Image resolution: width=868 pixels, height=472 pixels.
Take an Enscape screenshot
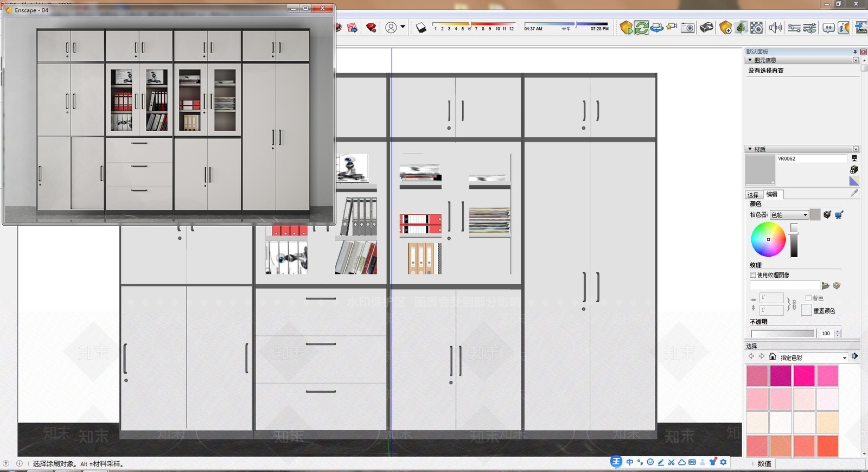pos(688,27)
